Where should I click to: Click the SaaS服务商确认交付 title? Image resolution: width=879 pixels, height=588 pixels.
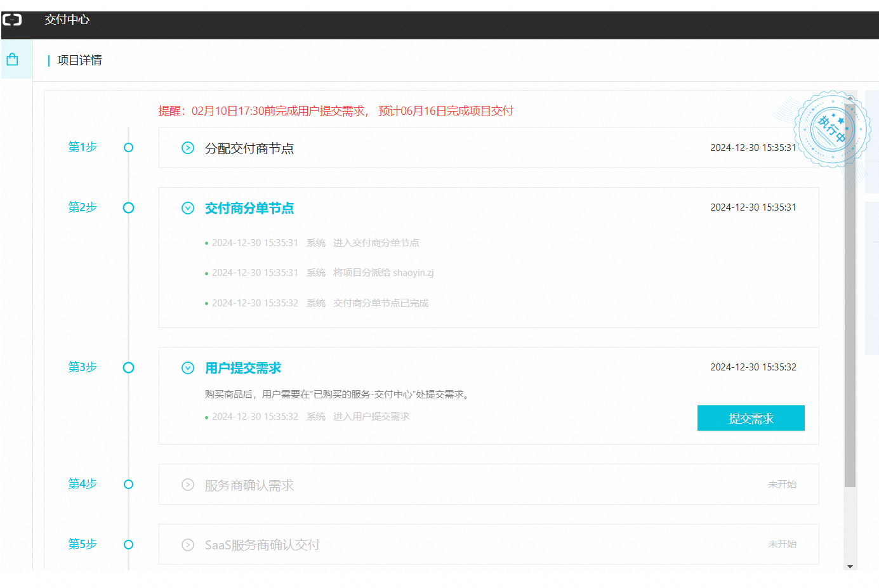coord(262,545)
